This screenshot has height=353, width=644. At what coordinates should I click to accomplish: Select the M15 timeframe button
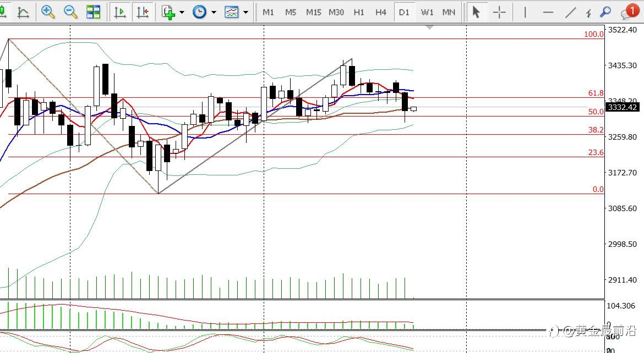click(313, 12)
